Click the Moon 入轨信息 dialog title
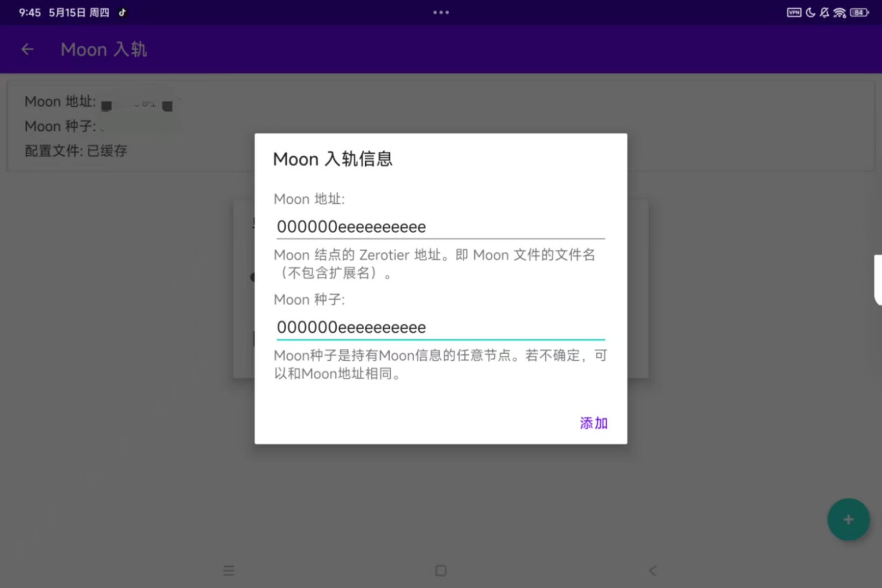Viewport: 882px width, 588px height. coord(333,159)
